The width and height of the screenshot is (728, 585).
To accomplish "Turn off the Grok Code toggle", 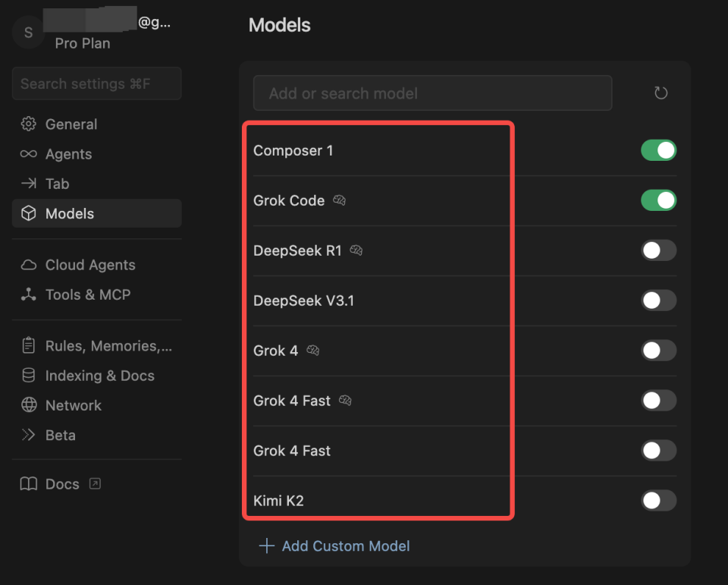I will coord(658,200).
